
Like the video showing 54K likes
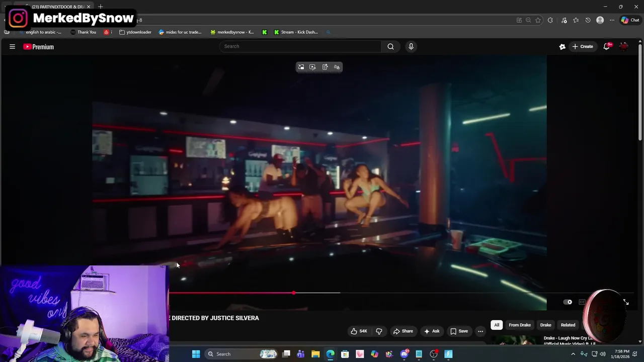pos(359,331)
